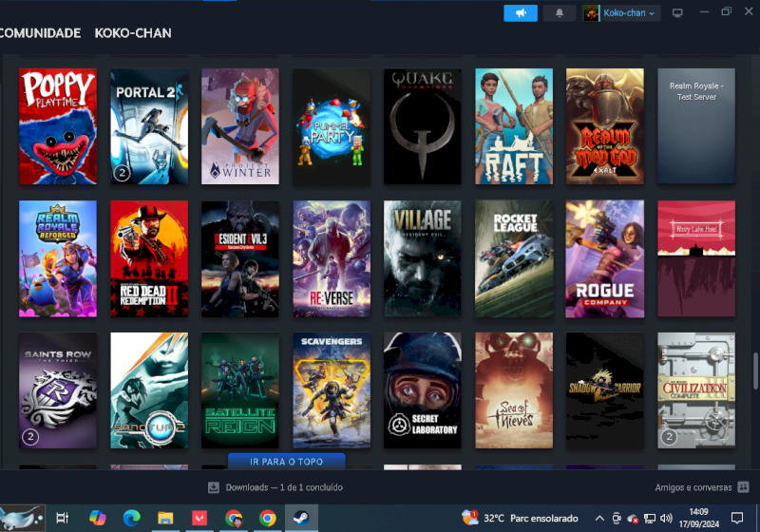Open the volume speaker tray icon
The height and width of the screenshot is (532, 760).
pyautogui.click(x=667, y=519)
